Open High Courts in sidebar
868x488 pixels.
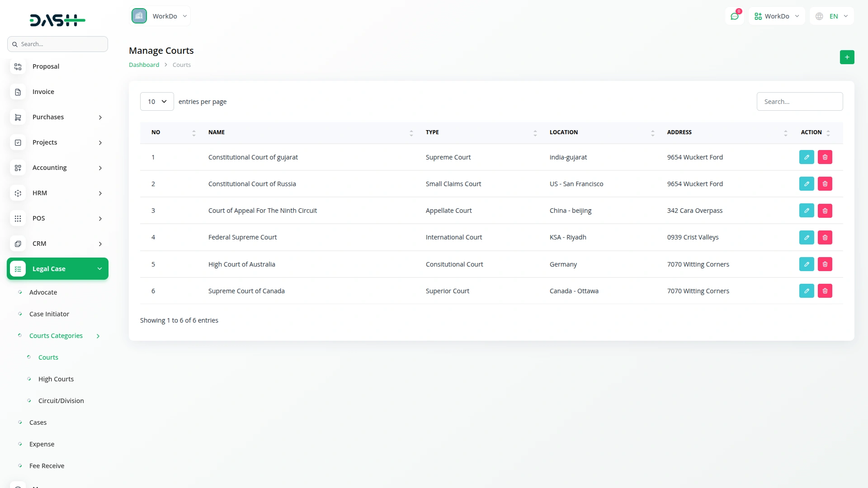pyautogui.click(x=56, y=379)
